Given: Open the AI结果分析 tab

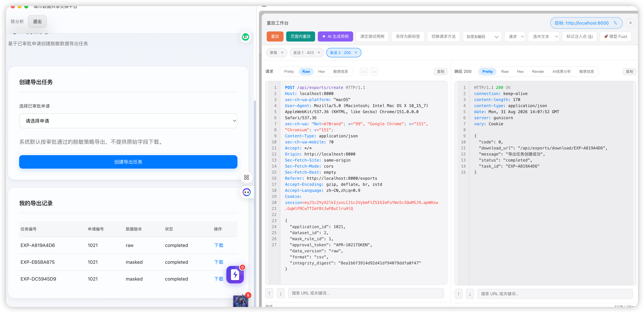Looking at the screenshot, I should point(561,71).
